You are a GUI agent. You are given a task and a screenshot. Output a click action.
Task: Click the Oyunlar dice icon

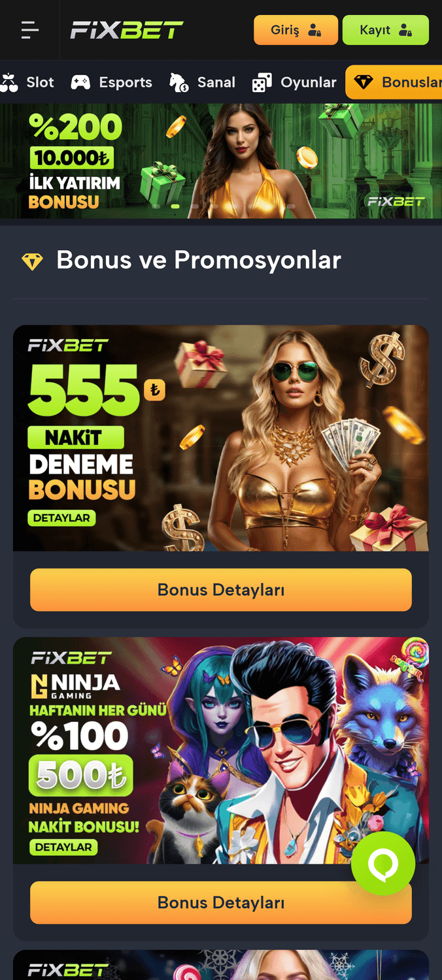click(x=262, y=83)
